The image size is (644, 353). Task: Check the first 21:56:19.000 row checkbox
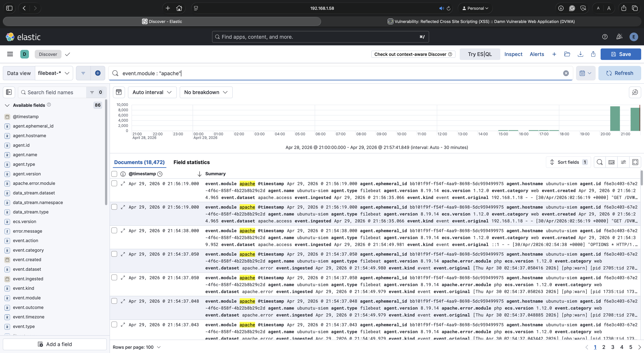[x=114, y=183]
